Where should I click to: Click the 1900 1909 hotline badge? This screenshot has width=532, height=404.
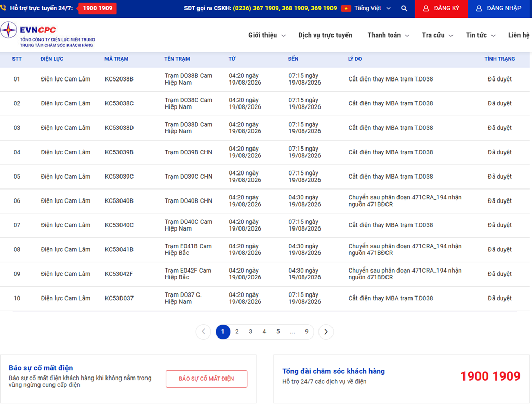(97, 8)
